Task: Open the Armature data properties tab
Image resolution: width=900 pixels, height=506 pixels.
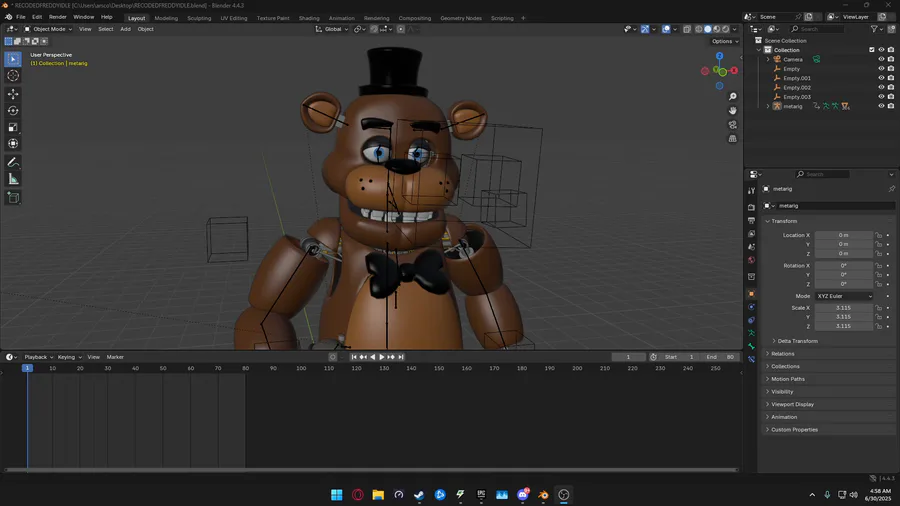Action: click(751, 333)
